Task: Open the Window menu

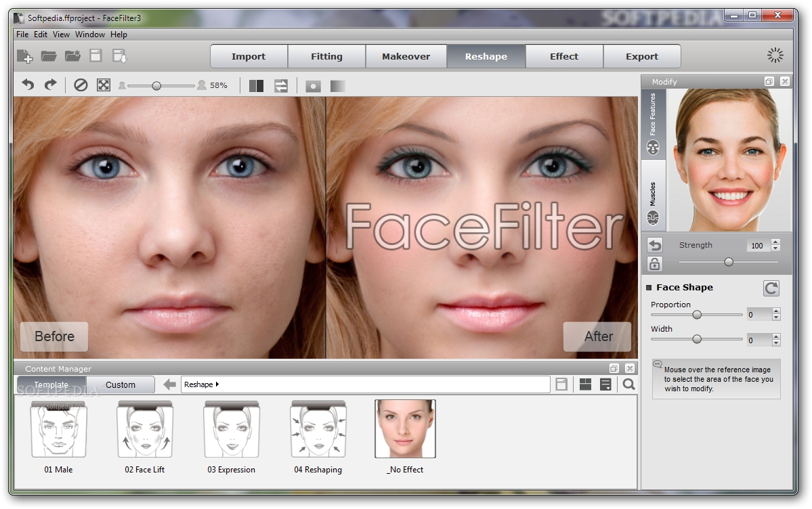Action: pos(90,34)
